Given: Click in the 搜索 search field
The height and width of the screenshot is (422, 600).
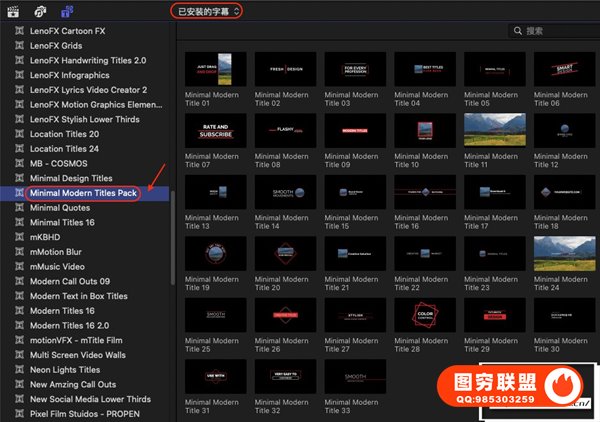Looking at the screenshot, I should [x=560, y=32].
